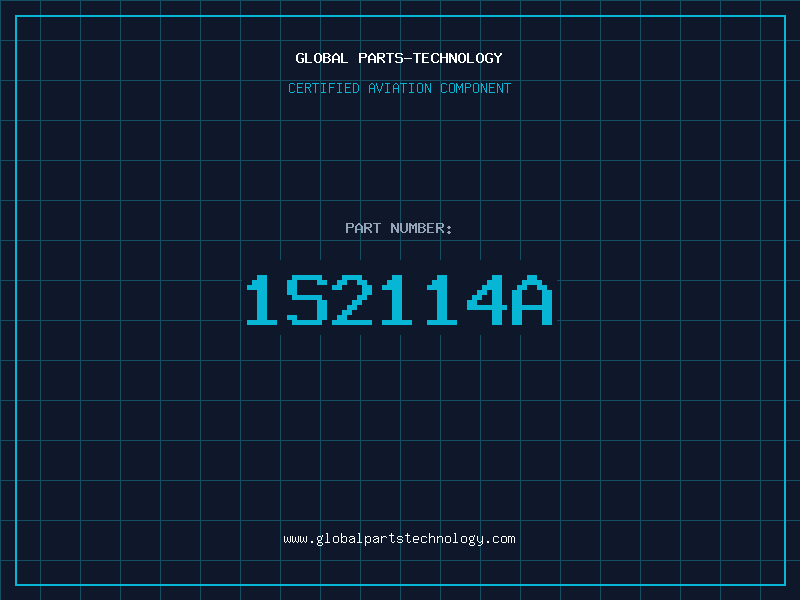Viewport: 800px width, 600px height.
Task: Click the GLOBAL PARTS-TECHNOLOGY heading
Action: pyautogui.click(x=399, y=58)
